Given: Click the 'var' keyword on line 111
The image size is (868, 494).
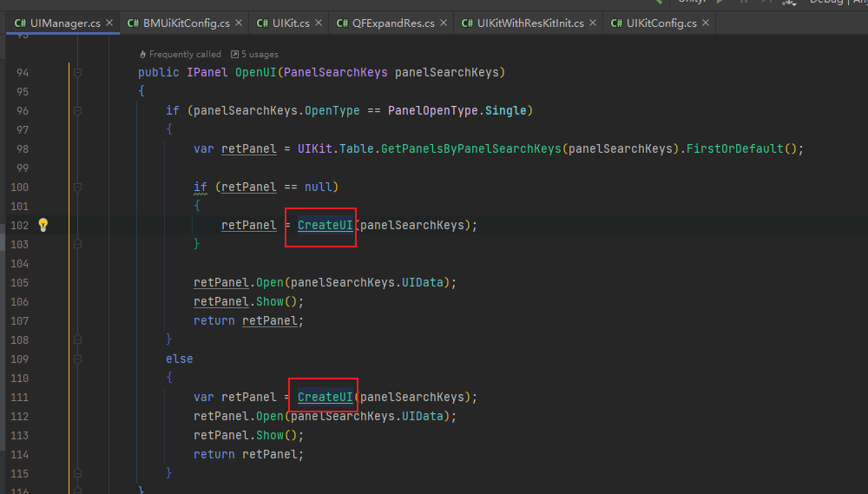Looking at the screenshot, I should (x=204, y=397).
